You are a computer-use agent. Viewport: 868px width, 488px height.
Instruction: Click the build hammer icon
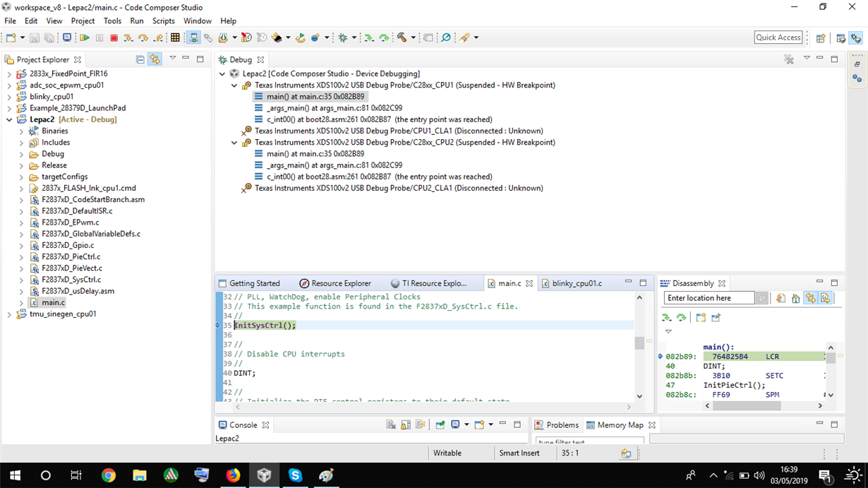tap(402, 37)
